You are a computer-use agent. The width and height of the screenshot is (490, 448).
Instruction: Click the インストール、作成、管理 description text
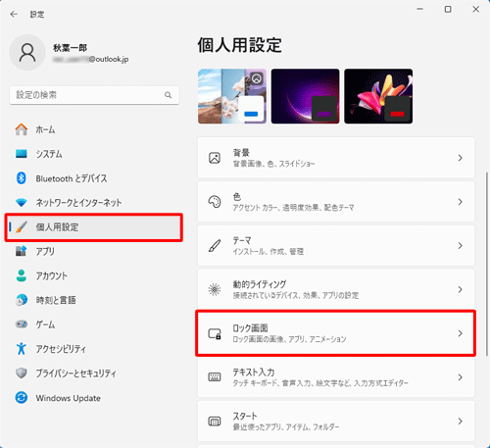pos(269,251)
